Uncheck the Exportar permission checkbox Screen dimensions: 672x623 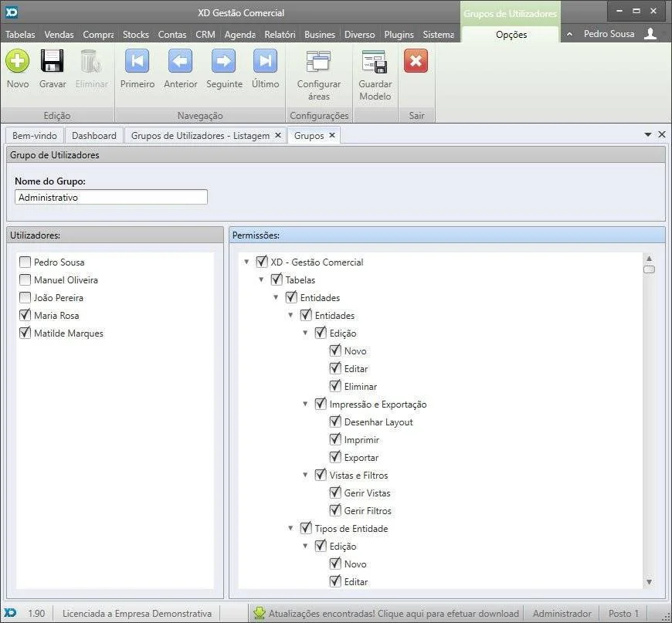click(335, 457)
